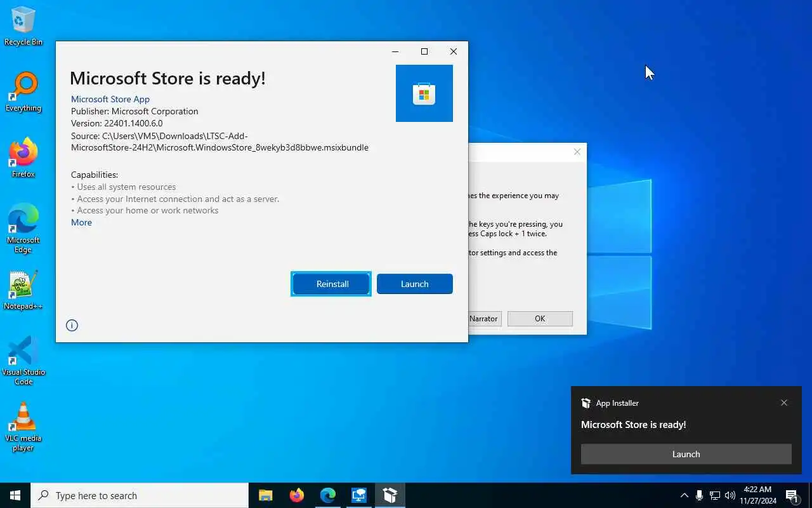
Task: Open the volume tray icon
Action: click(x=730, y=495)
